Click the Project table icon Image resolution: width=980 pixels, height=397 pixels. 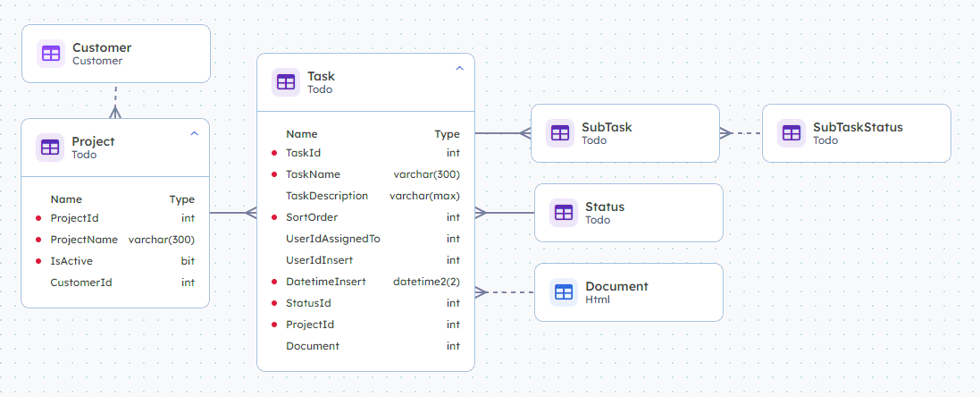tap(50, 148)
